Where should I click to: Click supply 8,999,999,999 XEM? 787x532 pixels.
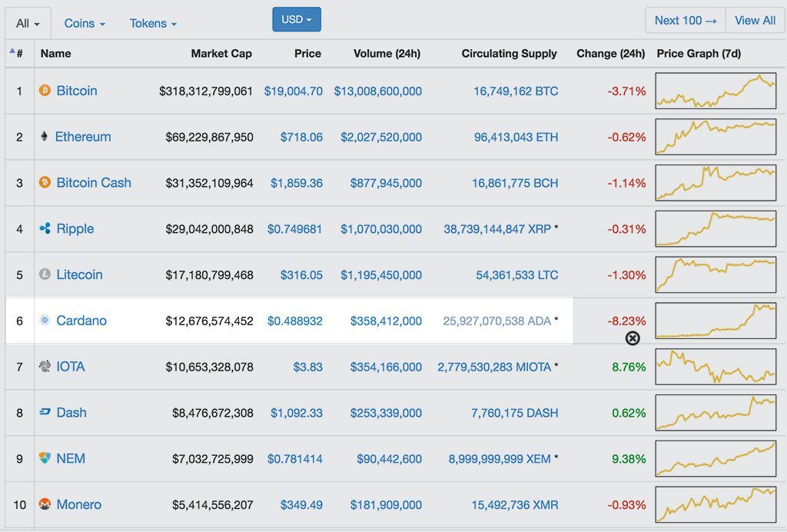(500, 459)
